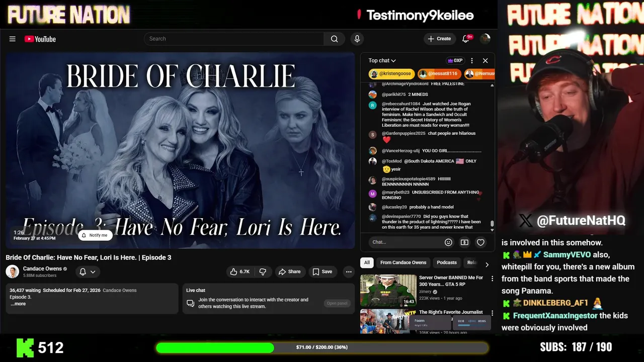644x362 pixels.
Task: Click DINKLEBERG_AF1 name in stream chat
Action: 555,303
